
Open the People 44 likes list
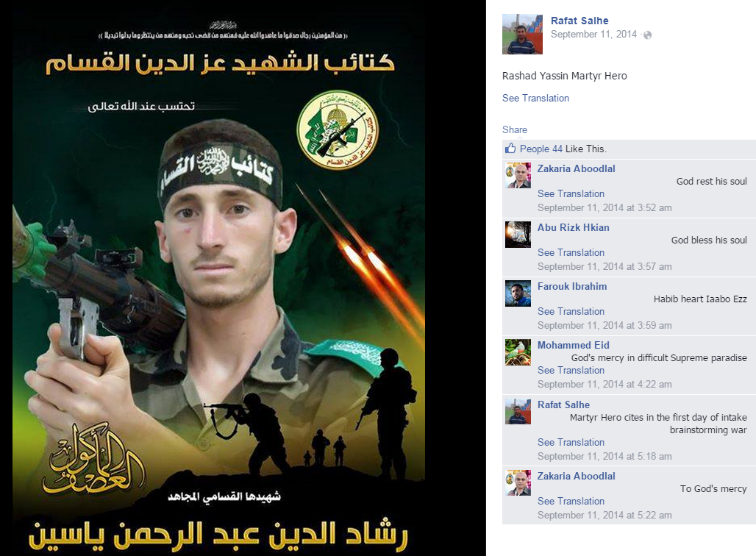click(541, 149)
